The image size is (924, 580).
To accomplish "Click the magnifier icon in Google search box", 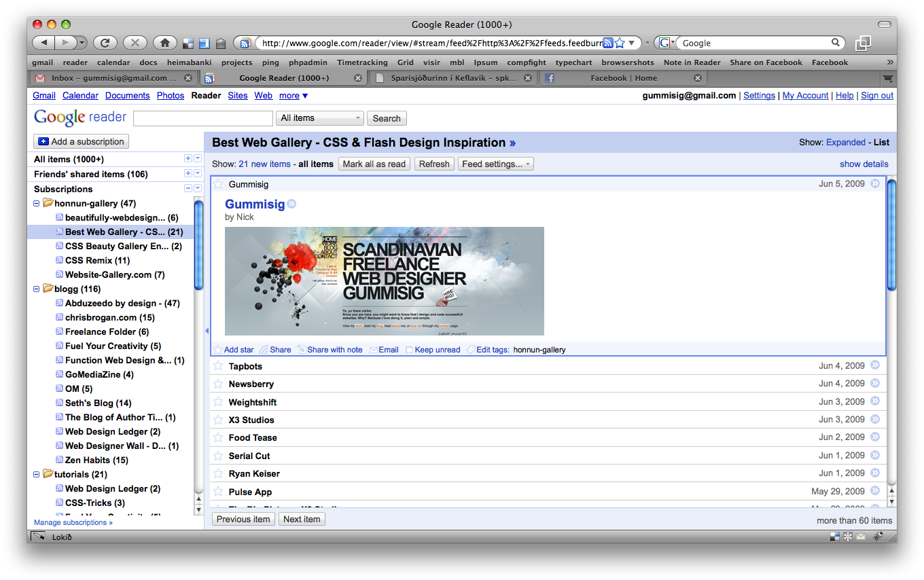I will (836, 43).
